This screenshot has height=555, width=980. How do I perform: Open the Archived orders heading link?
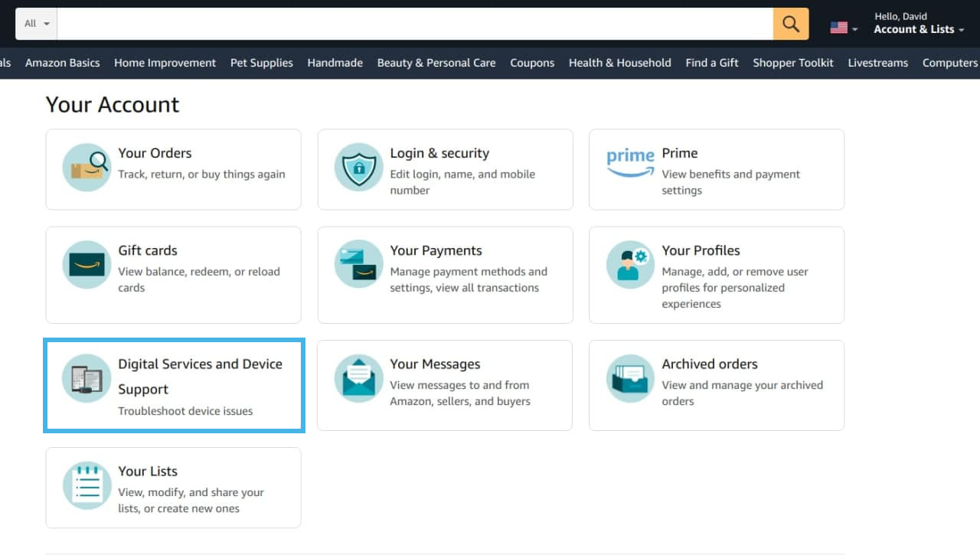tap(710, 364)
